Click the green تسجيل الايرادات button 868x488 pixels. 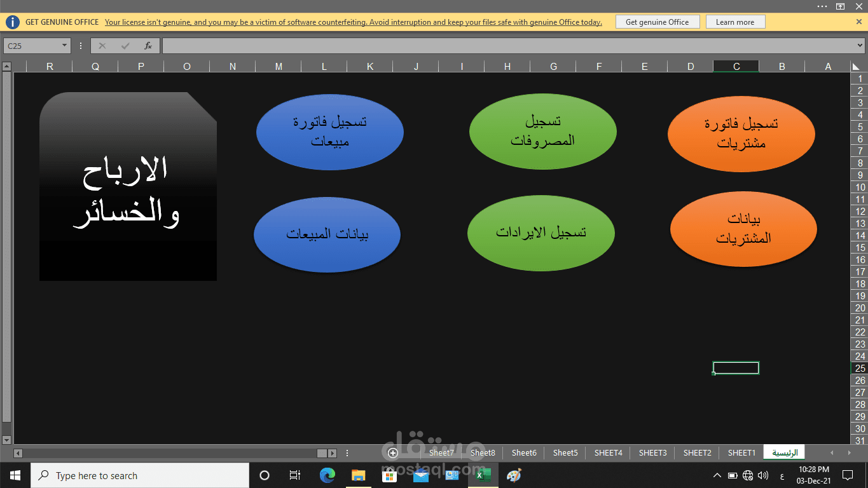point(541,233)
